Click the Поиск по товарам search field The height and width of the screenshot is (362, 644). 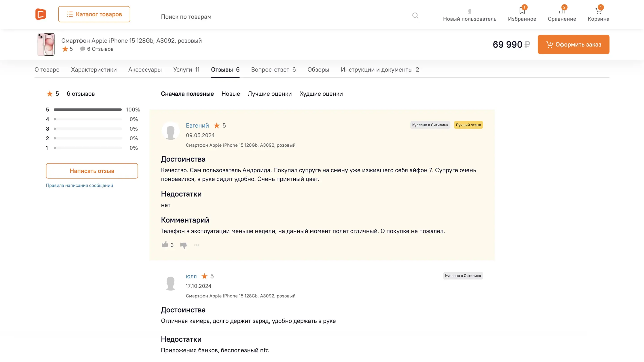285,17
